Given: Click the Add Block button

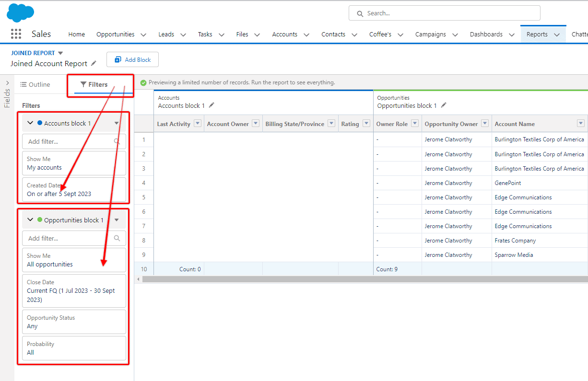Looking at the screenshot, I should point(132,59).
